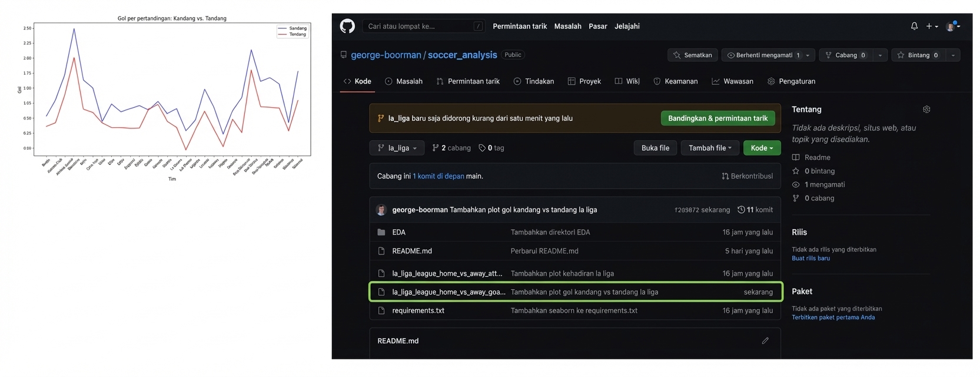Open the requirements.txt file
This screenshot has height=377, width=980.
[418, 310]
